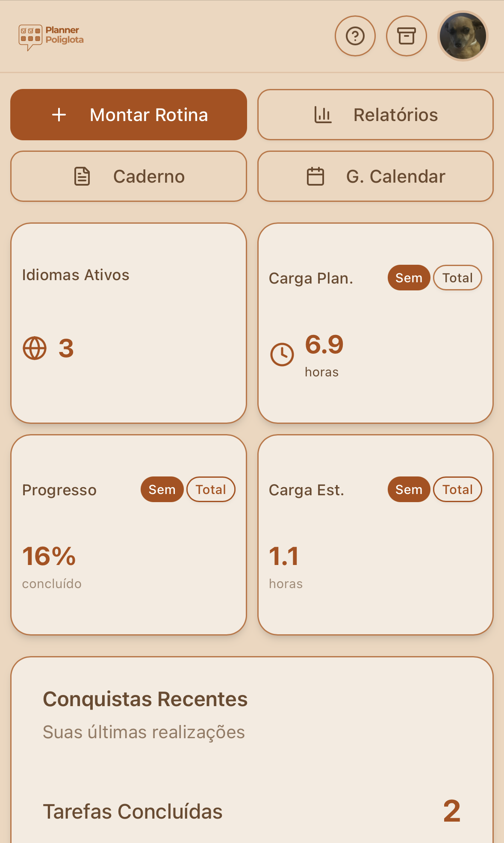The width and height of the screenshot is (504, 843).
Task: Select Sem in the Carga Est. card
Action: tap(409, 490)
